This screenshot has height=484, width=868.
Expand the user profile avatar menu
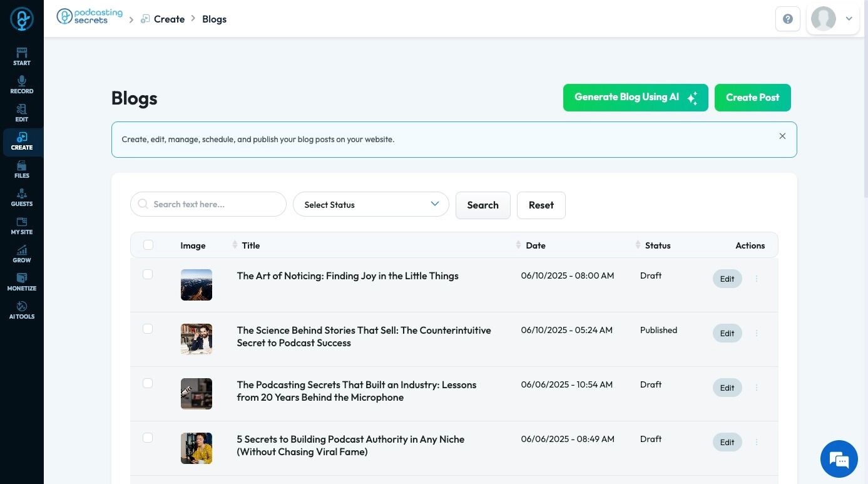tap(834, 19)
